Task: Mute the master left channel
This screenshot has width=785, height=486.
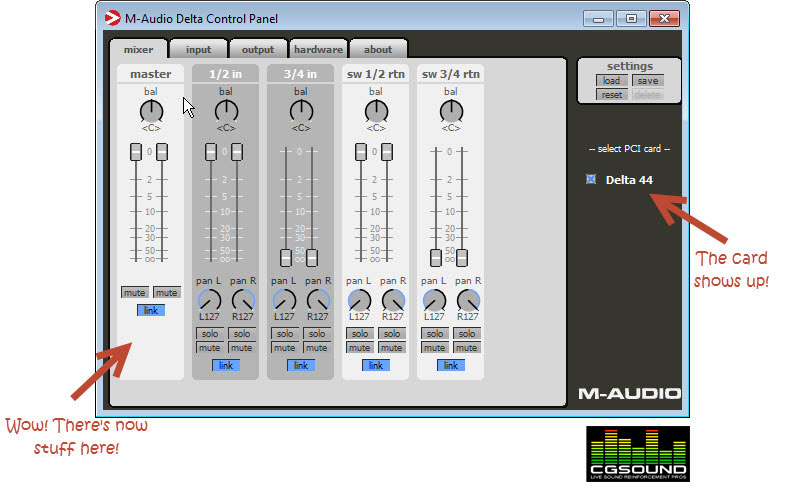Action: 135,292
